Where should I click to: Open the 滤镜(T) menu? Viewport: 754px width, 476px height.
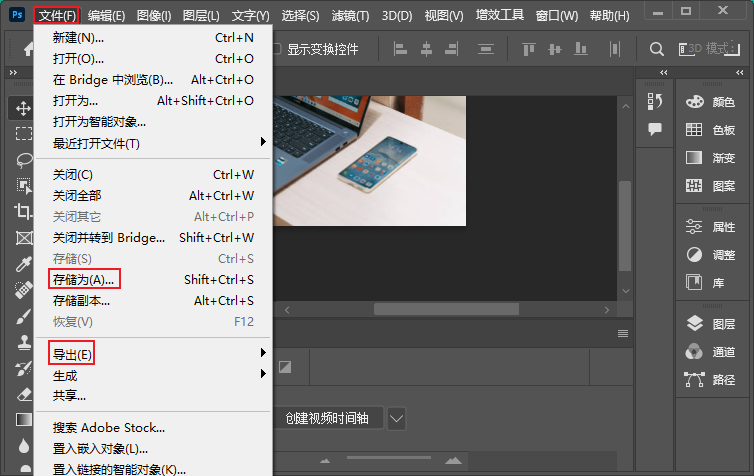click(x=349, y=16)
